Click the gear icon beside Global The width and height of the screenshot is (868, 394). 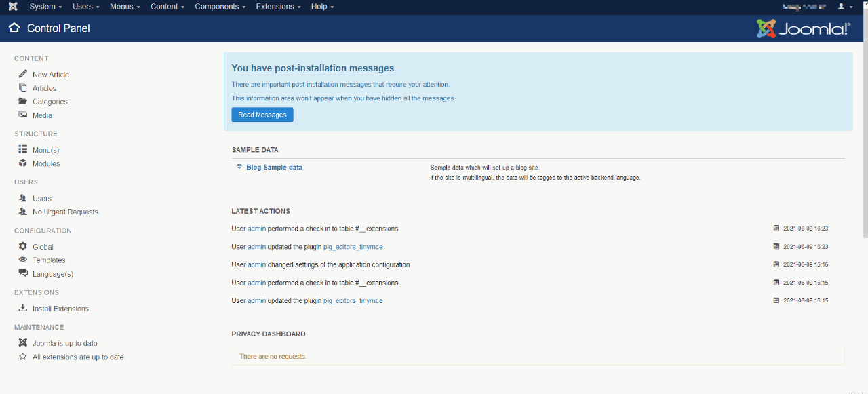point(23,246)
